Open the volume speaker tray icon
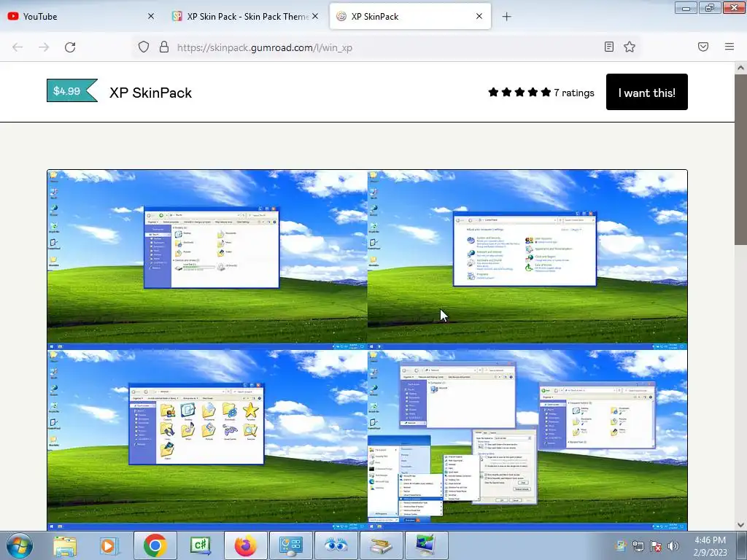 click(x=673, y=546)
